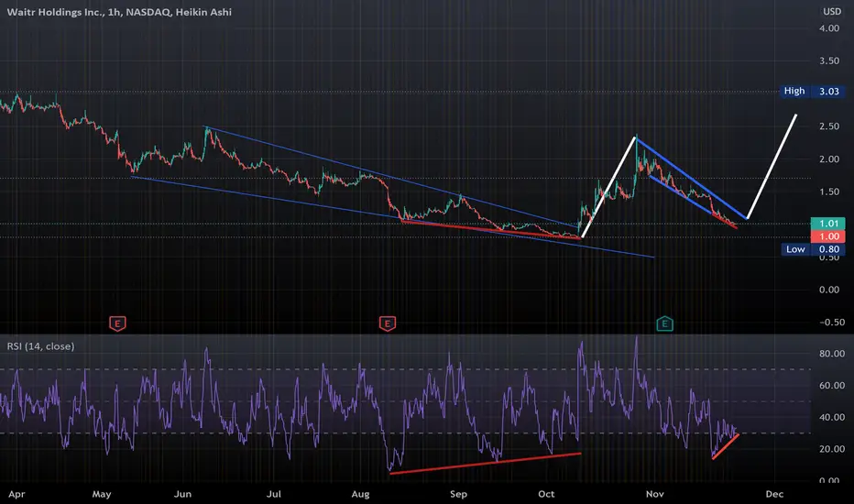854x504 pixels.
Task: Click the Jul label on time axis
Action: [273, 494]
